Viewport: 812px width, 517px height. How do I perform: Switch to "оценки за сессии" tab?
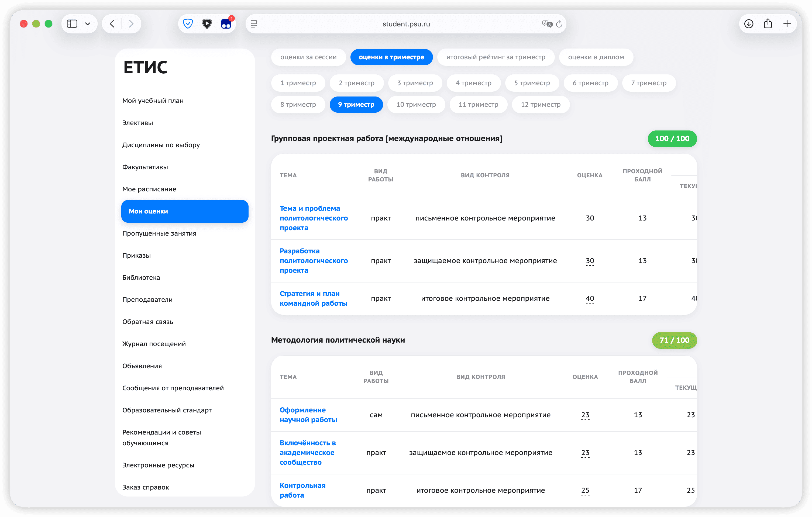[x=308, y=57]
